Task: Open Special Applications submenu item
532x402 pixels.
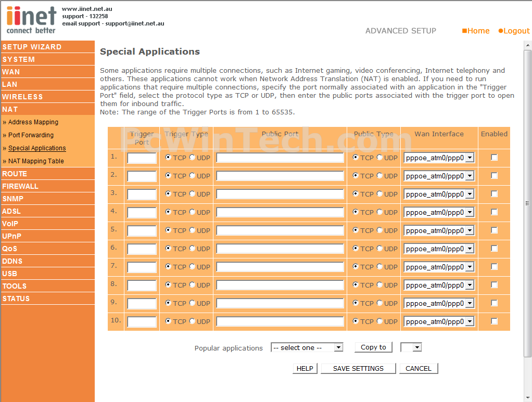Action: click(x=36, y=148)
